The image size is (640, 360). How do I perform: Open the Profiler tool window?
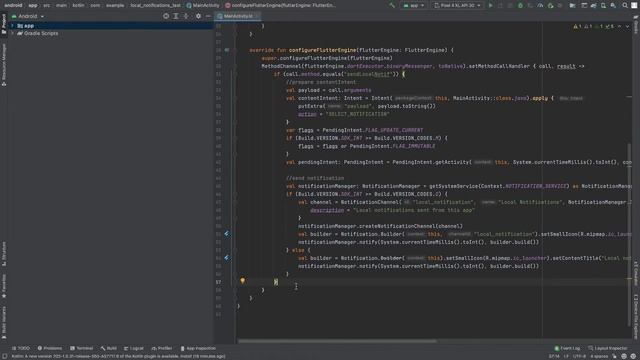pyautogui.click(x=162, y=348)
